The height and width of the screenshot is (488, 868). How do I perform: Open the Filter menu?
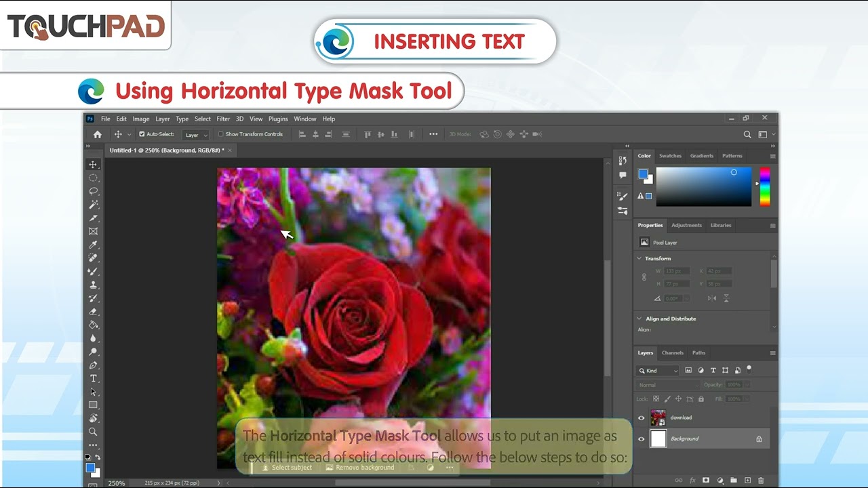[x=223, y=119]
